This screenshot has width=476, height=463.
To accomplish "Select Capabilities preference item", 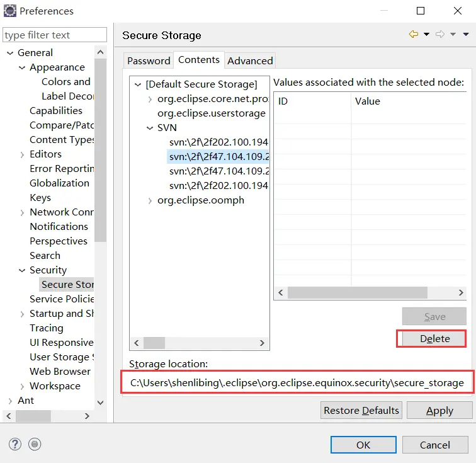I will (56, 111).
